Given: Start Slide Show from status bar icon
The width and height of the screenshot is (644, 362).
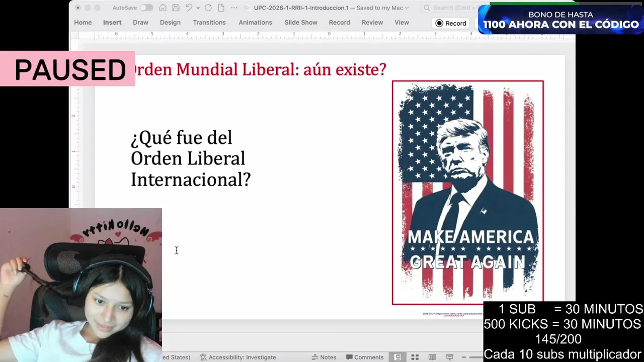Looking at the screenshot, I should point(450,357).
